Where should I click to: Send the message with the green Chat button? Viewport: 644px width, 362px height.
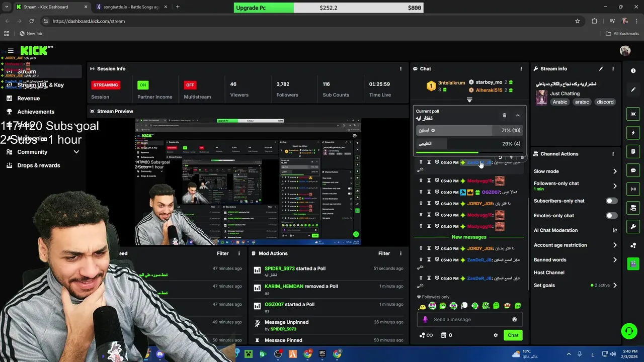click(513, 335)
